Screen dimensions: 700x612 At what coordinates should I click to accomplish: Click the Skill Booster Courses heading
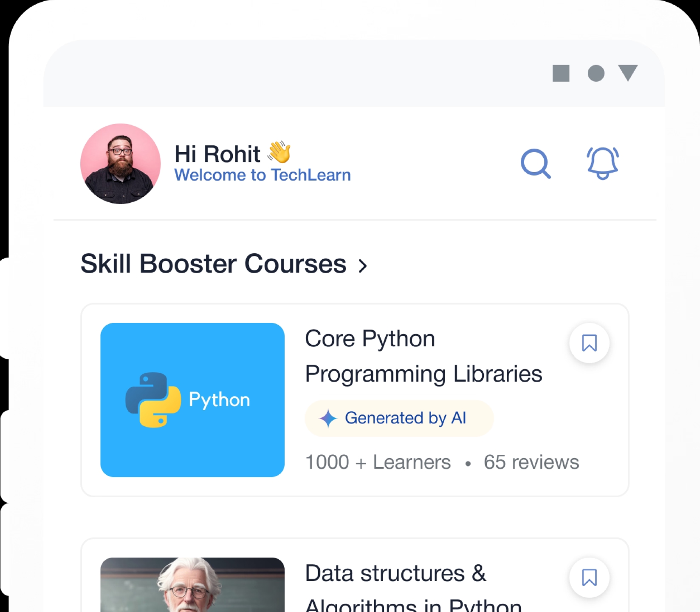213,264
